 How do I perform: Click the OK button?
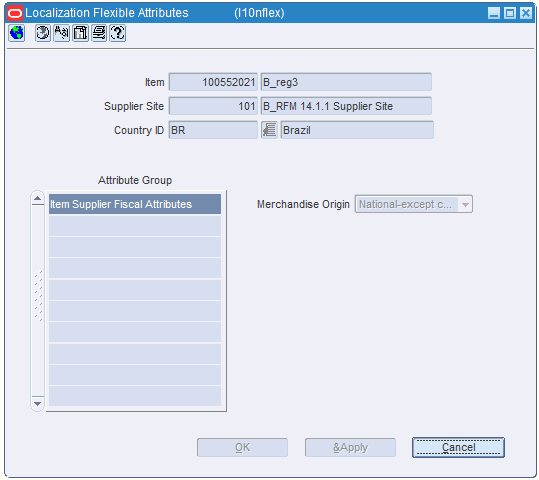[x=242, y=447]
